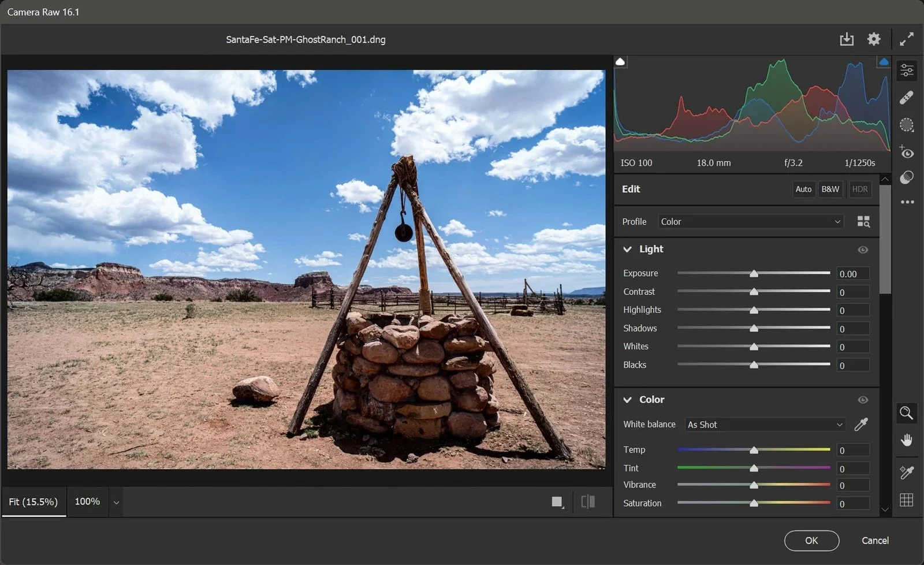Open more image settings ellipsis
Viewport: 924px width, 565px height.
[x=907, y=202]
